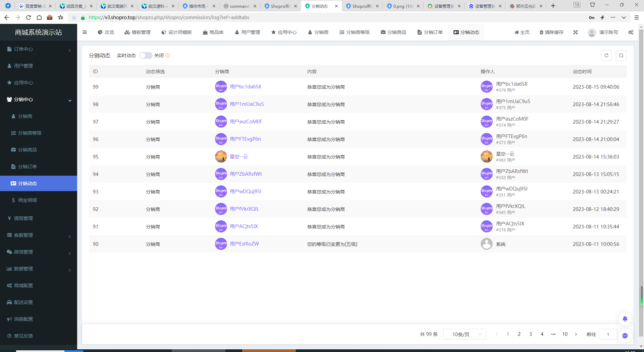Open the 商品库 tab
Screen dimensions: 644x352
tap(213, 32)
